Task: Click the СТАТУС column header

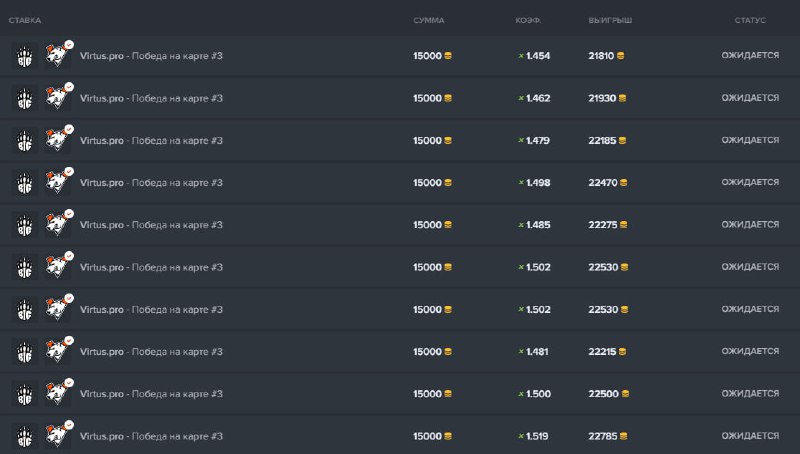Action: (750, 20)
